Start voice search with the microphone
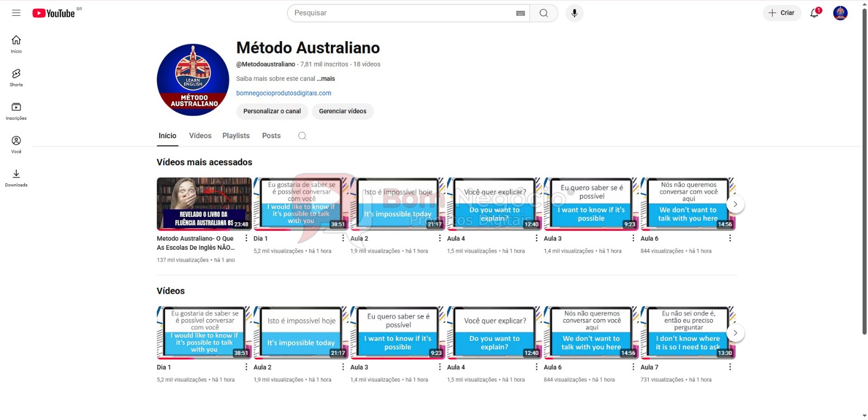 (x=575, y=13)
